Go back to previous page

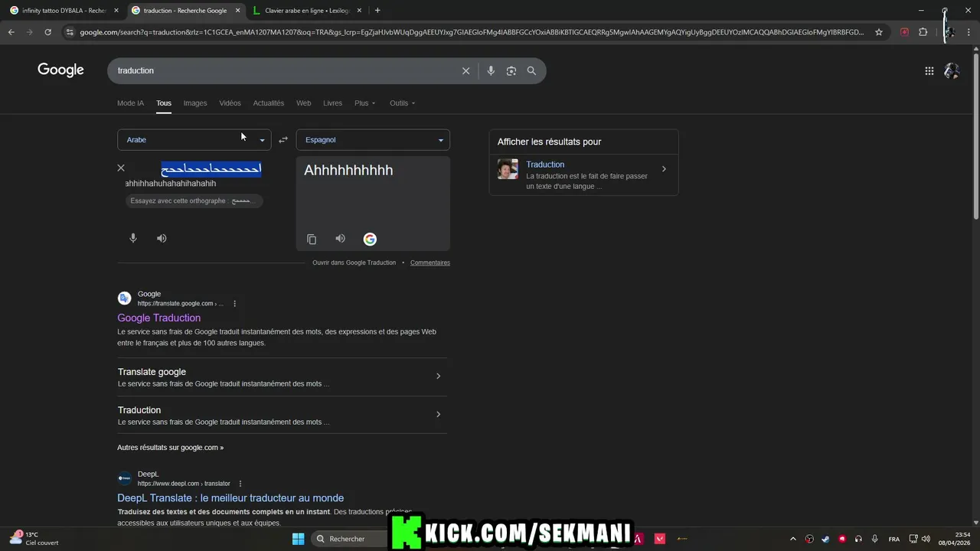tap(11, 32)
